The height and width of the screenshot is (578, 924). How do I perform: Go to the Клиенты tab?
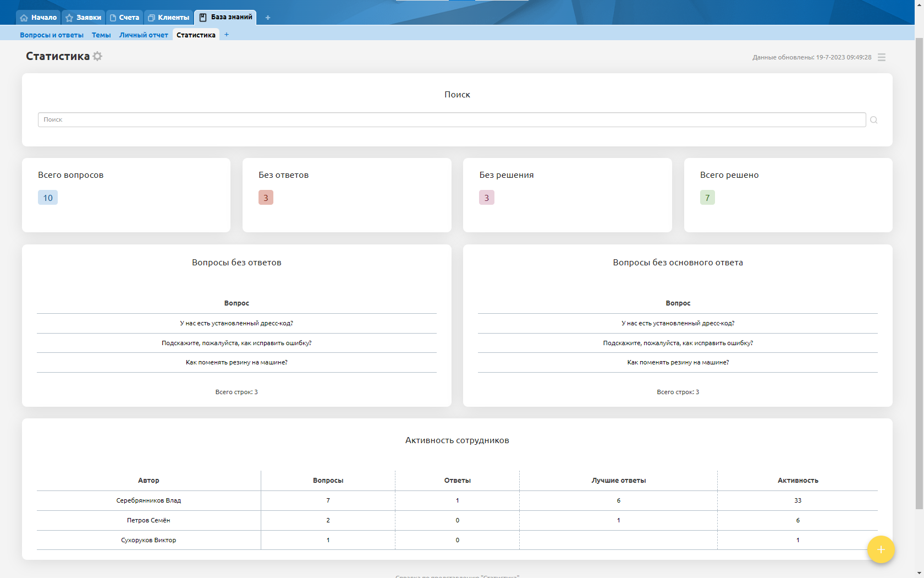coord(169,18)
